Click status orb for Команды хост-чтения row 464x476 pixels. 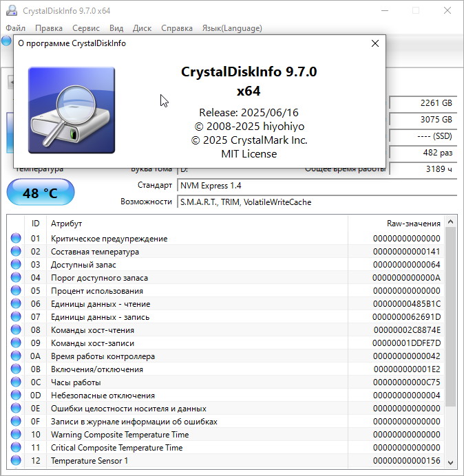(x=16, y=329)
